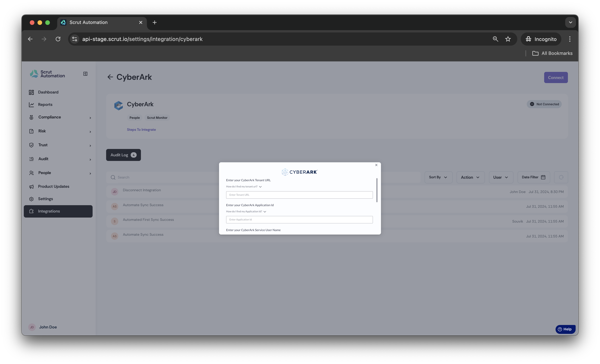Click the Enter Tenant URL field

[299, 195]
